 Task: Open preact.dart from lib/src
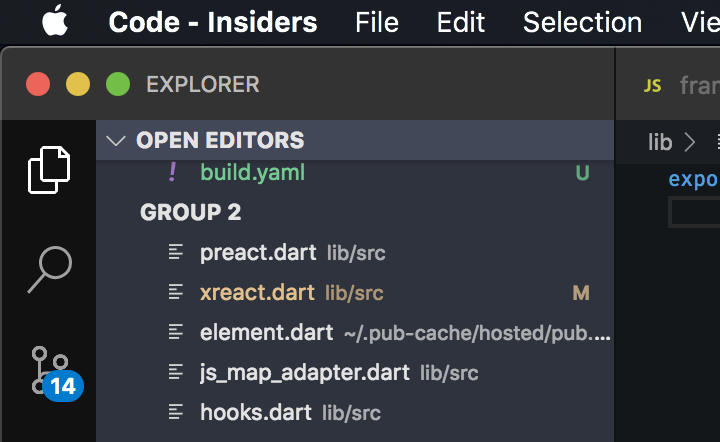click(355, 253)
